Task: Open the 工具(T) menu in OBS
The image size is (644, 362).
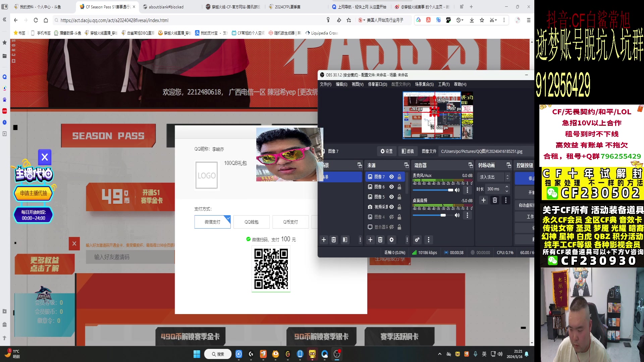Action: coord(444,84)
